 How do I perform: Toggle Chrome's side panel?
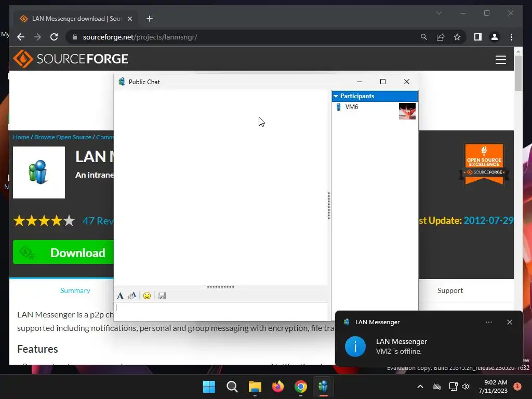click(x=478, y=37)
